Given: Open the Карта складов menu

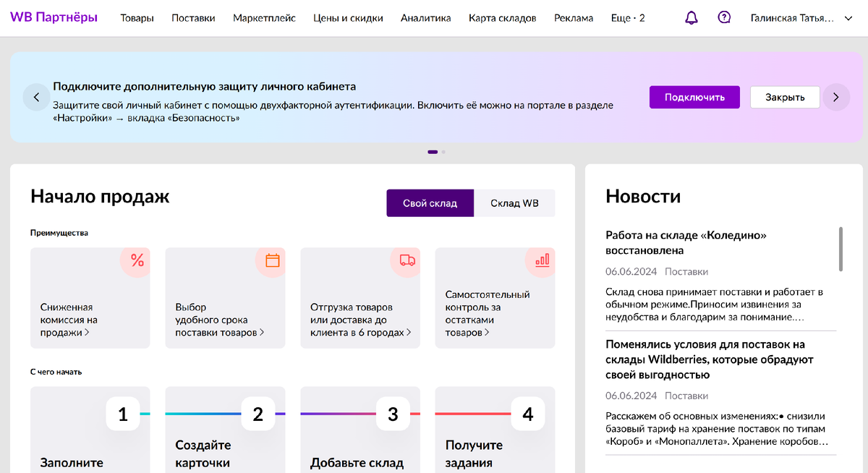Looking at the screenshot, I should tap(503, 18).
